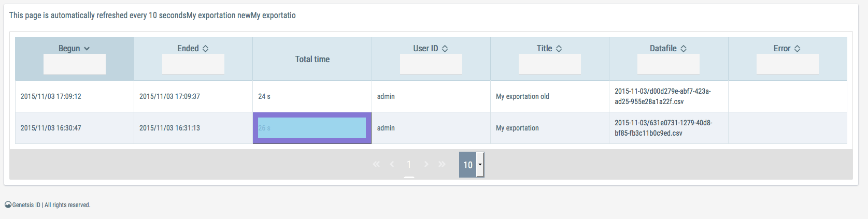Click the My exportation old row title
The height and width of the screenshot is (219, 868).
point(522,96)
